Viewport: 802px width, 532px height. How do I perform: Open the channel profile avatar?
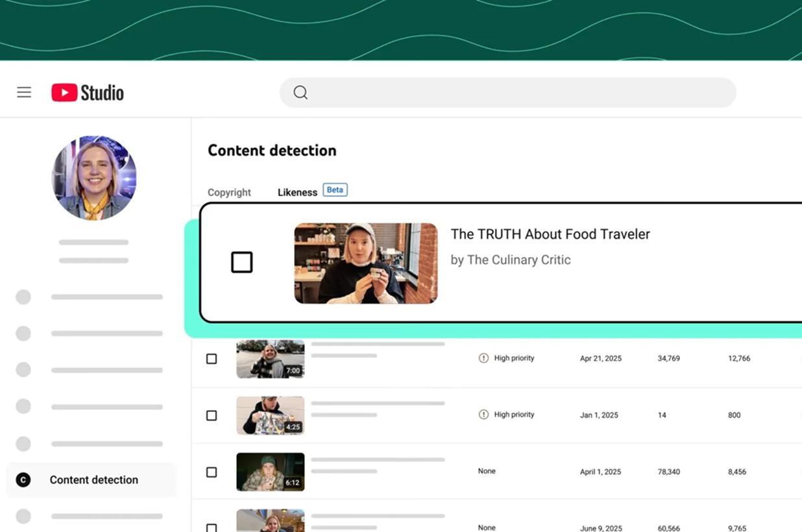[93, 178]
